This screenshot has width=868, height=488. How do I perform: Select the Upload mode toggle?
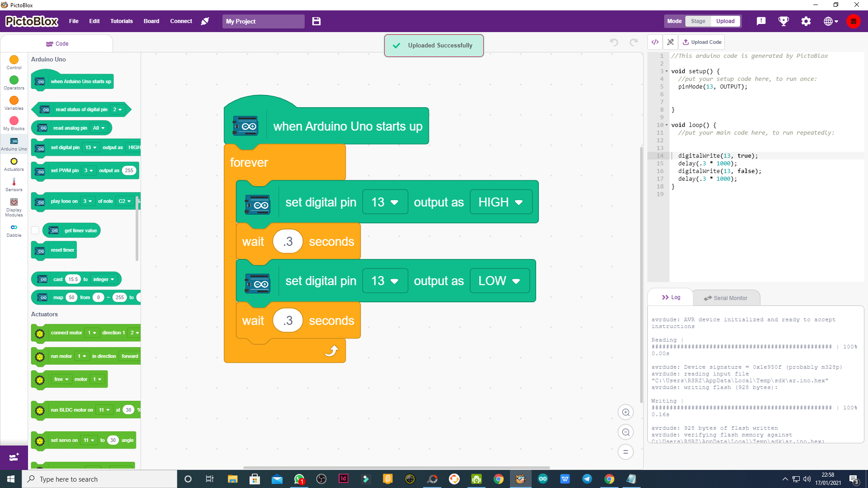[725, 21]
